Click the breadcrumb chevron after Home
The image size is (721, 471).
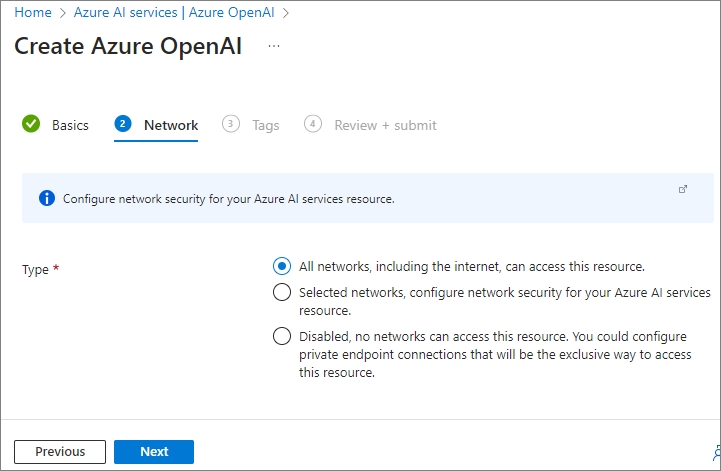pos(63,13)
